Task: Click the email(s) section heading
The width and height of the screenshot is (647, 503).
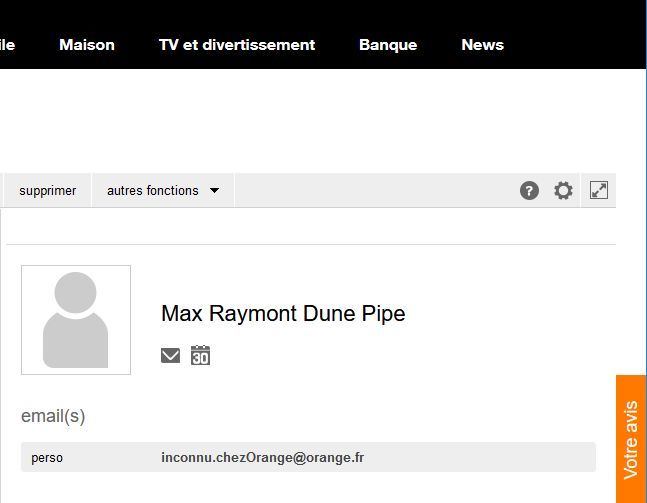Action: [x=53, y=416]
